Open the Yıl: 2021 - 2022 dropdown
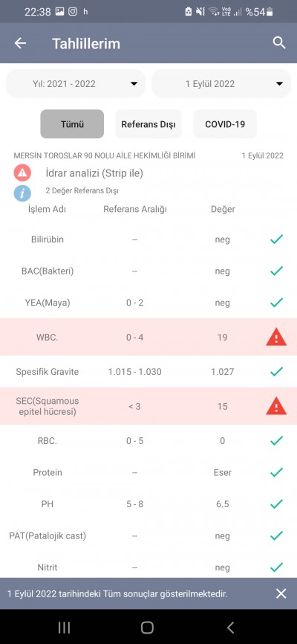This screenshot has width=297, height=644. point(76,84)
